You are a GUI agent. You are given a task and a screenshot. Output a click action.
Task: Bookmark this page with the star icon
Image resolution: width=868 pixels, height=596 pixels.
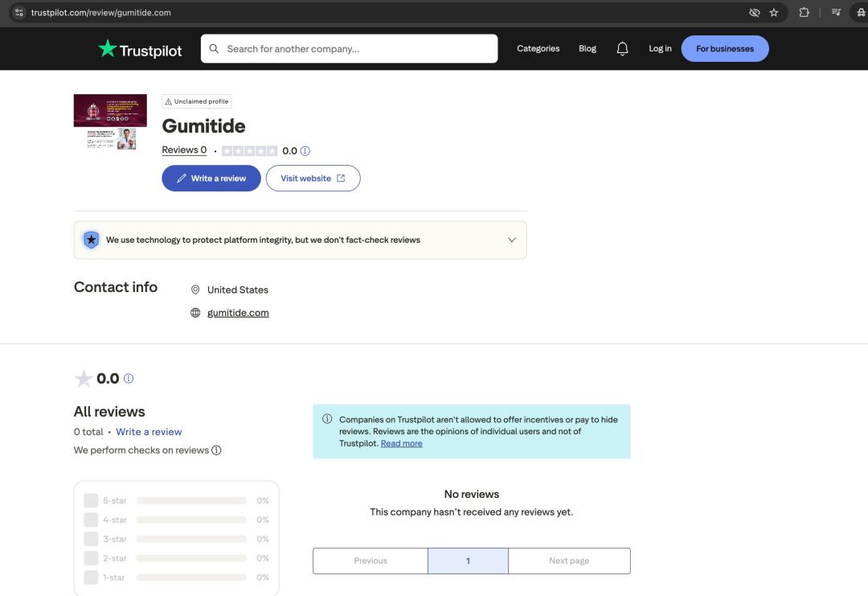click(774, 12)
